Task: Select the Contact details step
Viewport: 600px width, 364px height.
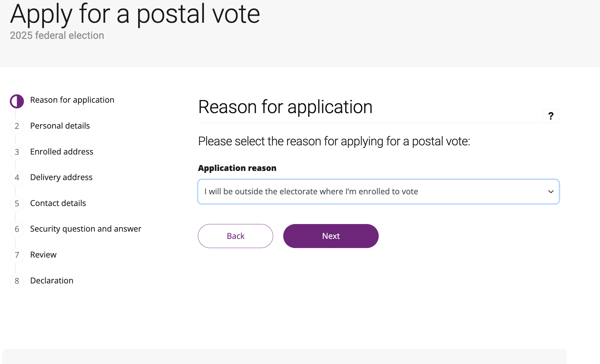Action: pyautogui.click(x=58, y=203)
